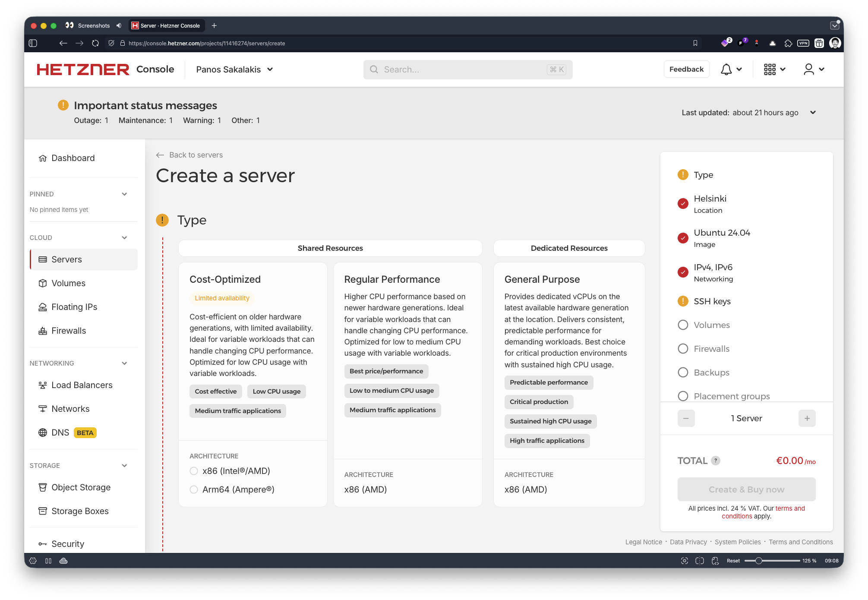Open the Terms and Conditions link
The height and width of the screenshot is (600, 868).
pyautogui.click(x=801, y=542)
